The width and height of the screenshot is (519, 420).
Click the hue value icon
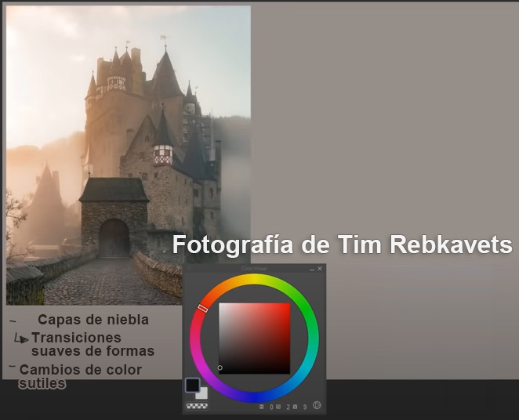pos(262,407)
